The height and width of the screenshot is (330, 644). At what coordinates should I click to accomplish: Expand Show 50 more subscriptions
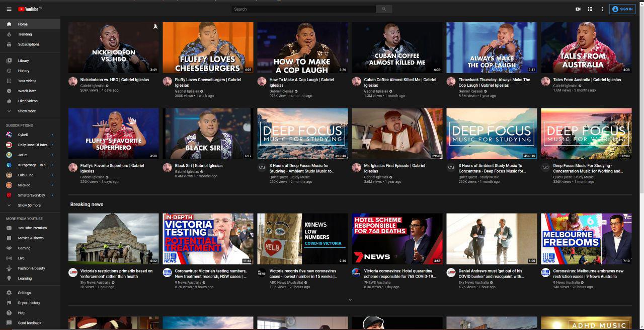(30, 205)
